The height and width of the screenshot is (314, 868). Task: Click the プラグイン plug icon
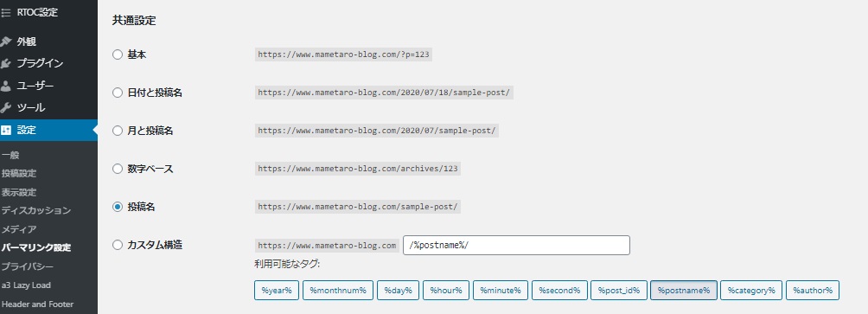coord(5,64)
